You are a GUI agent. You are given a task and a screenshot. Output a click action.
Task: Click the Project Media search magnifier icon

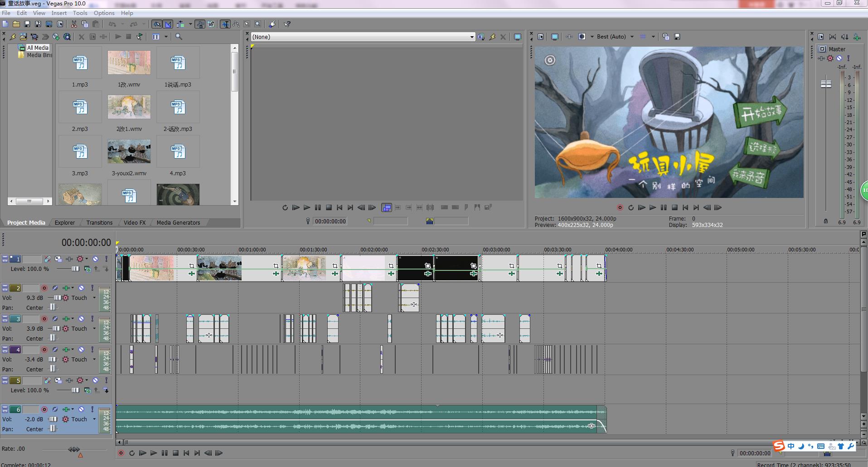click(x=179, y=37)
